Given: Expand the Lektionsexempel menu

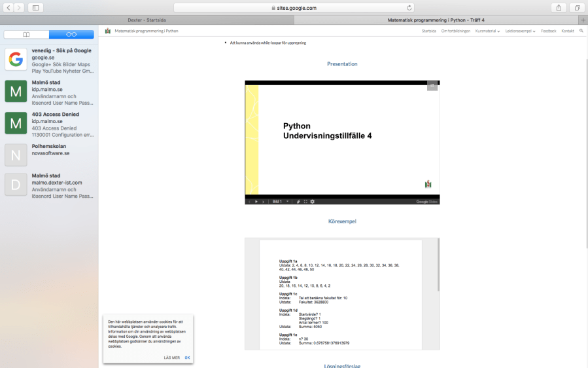Looking at the screenshot, I should pos(520,31).
